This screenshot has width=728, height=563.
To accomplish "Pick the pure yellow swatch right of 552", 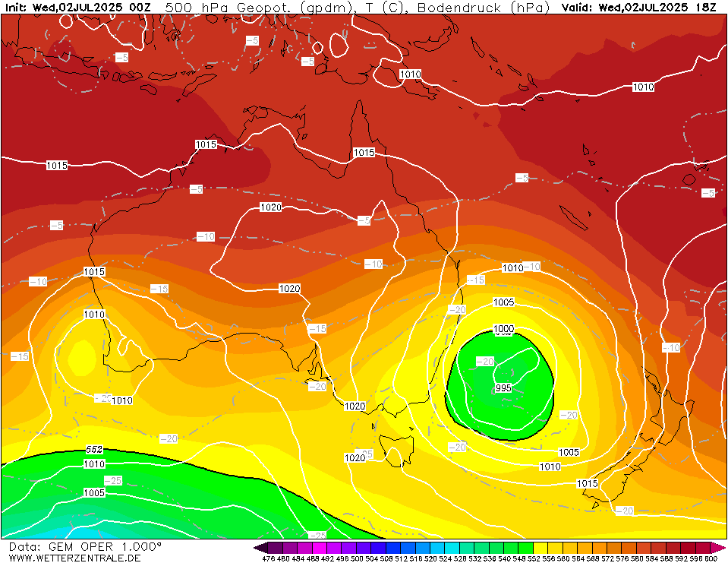I will click(x=541, y=548).
